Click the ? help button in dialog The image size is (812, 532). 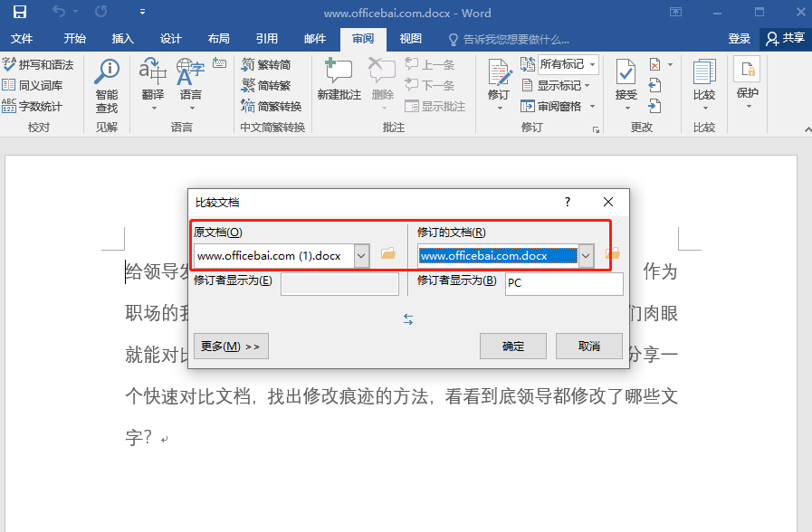click(568, 202)
